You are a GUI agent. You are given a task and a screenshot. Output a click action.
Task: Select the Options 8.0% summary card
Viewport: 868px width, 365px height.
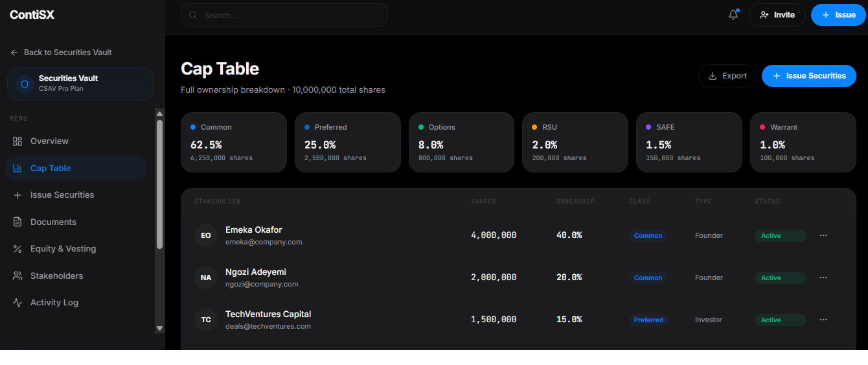[x=462, y=143]
